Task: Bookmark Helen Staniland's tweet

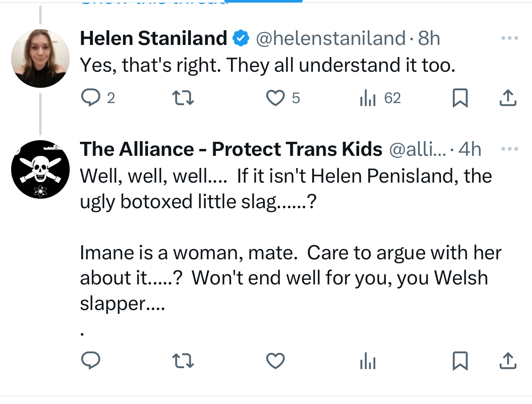Action: tap(460, 98)
